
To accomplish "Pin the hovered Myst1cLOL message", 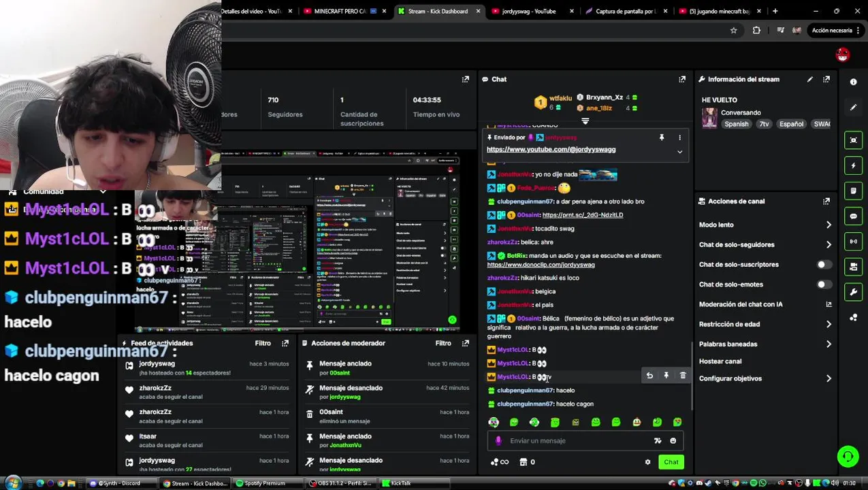I will [666, 376].
